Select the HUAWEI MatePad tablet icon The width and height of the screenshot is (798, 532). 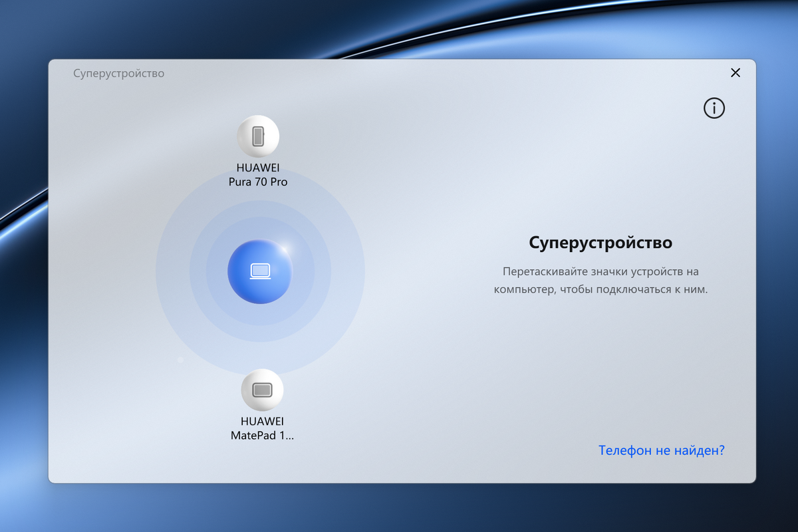pyautogui.click(x=262, y=390)
